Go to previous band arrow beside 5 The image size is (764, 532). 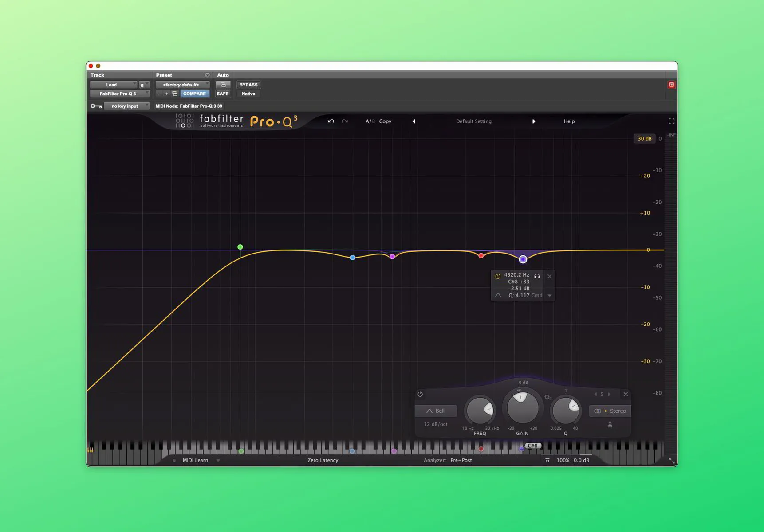click(x=595, y=394)
